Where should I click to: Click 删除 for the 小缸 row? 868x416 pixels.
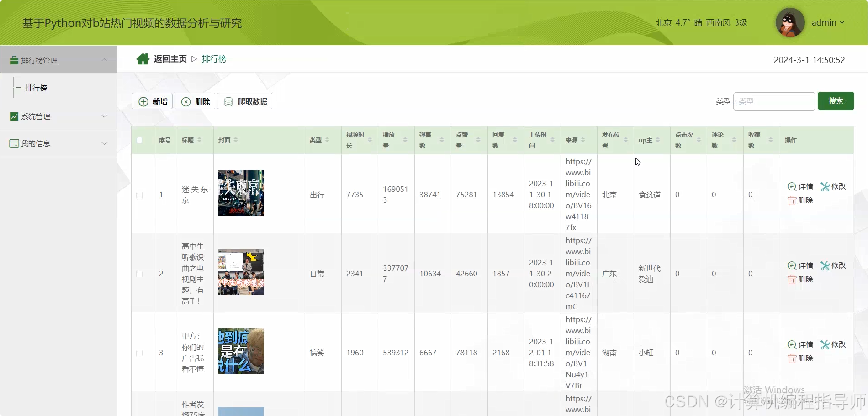[800, 358]
